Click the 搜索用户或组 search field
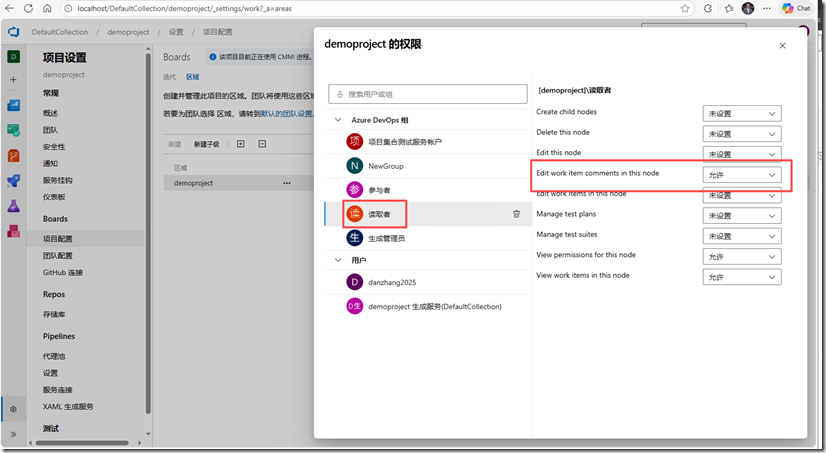The width and height of the screenshot is (826, 453). 428,94
